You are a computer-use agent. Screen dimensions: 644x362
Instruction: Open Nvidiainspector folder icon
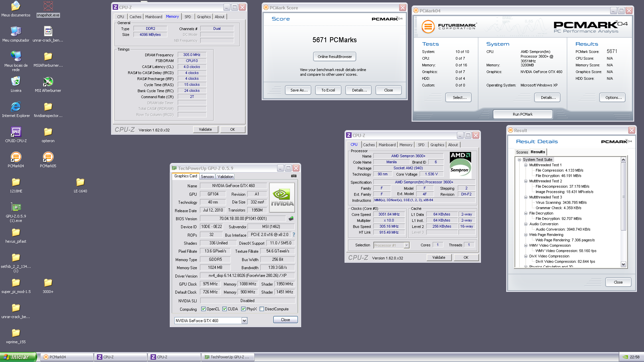48,107
